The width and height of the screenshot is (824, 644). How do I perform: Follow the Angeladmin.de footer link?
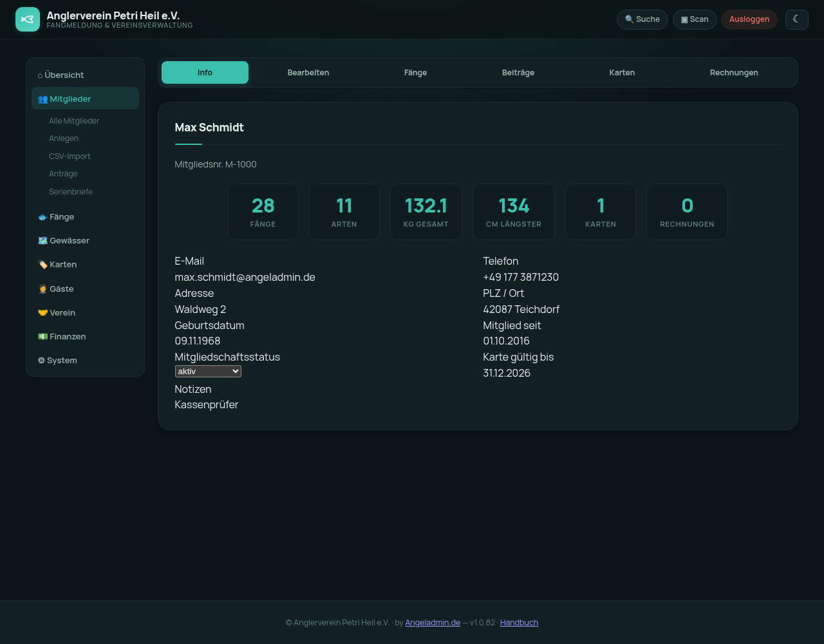pos(433,623)
